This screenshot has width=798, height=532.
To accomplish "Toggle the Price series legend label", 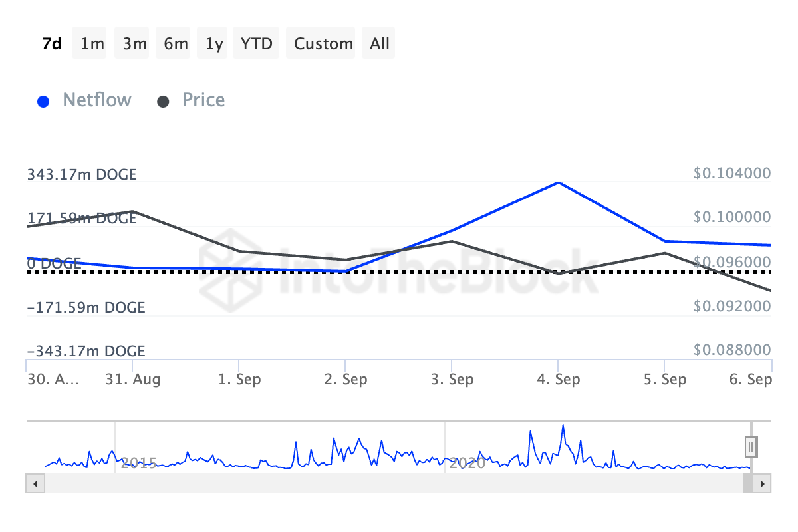I will coord(203,100).
